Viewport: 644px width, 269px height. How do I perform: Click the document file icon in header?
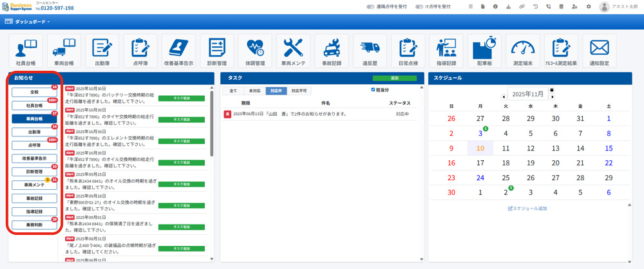tap(483, 6)
